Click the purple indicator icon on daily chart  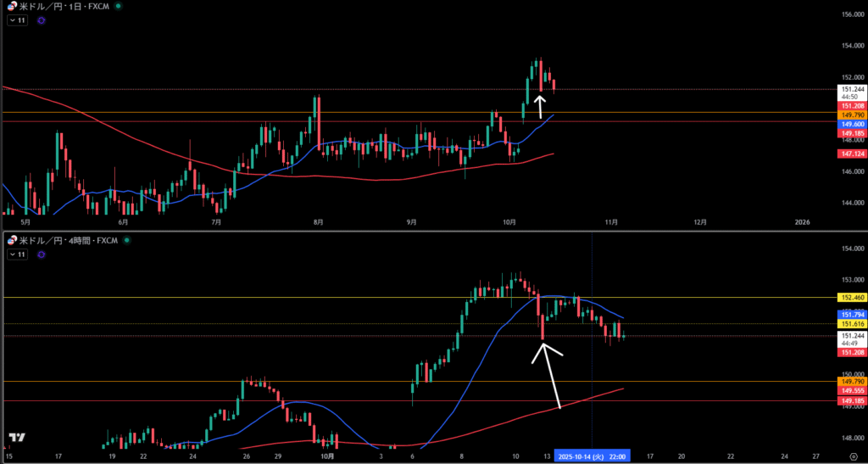point(42,20)
